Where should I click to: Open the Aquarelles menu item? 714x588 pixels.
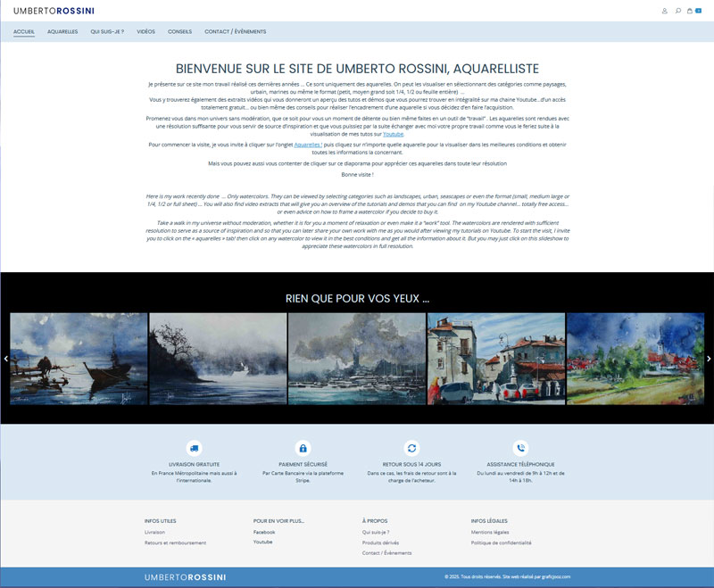click(x=62, y=31)
